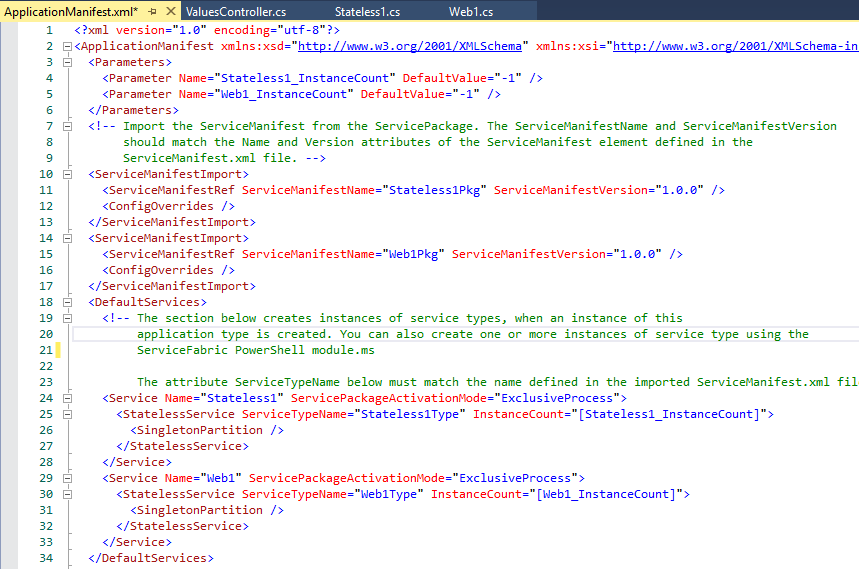Click the "Stateless1Pkg" manifest name value

click(x=434, y=190)
